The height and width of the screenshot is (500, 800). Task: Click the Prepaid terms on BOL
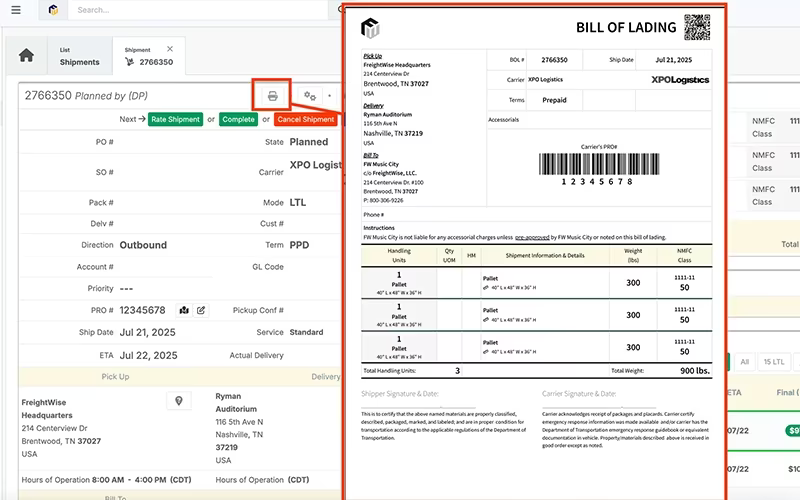click(x=554, y=100)
